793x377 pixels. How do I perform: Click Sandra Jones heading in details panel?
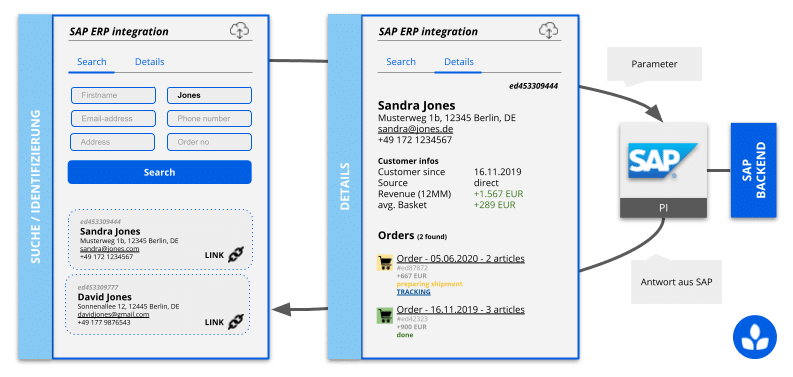coord(417,106)
